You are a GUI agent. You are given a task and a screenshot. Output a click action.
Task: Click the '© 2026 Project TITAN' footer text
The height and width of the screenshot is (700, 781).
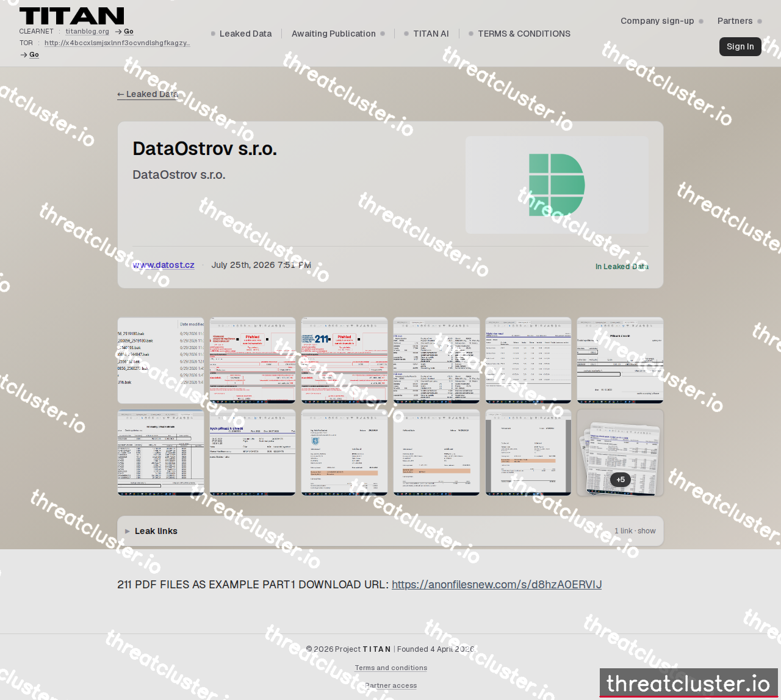click(x=348, y=649)
